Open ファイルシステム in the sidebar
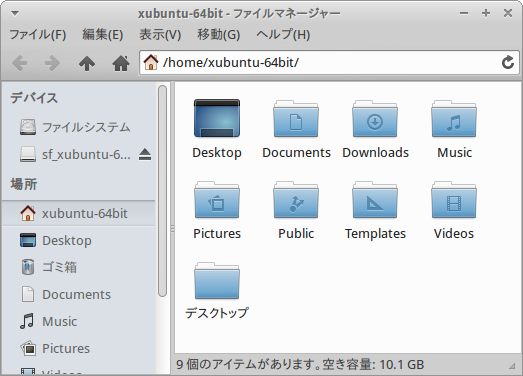The image size is (523, 376). tap(79, 127)
